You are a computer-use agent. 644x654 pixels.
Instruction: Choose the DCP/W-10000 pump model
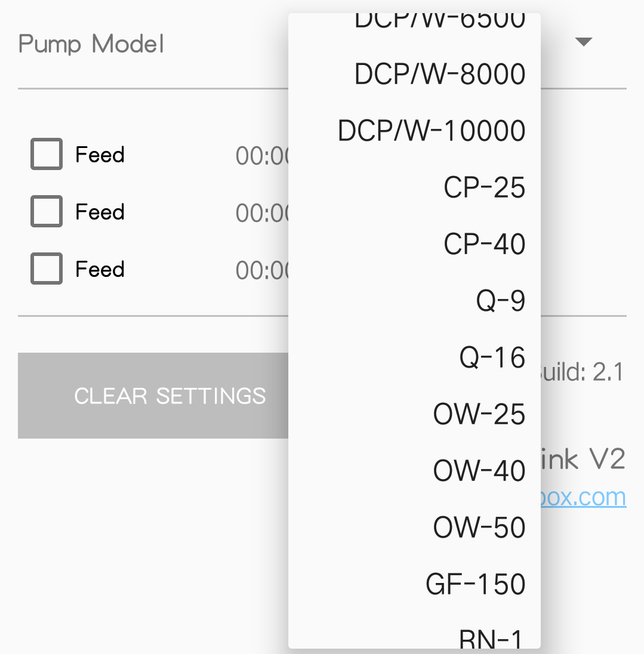coord(415,131)
